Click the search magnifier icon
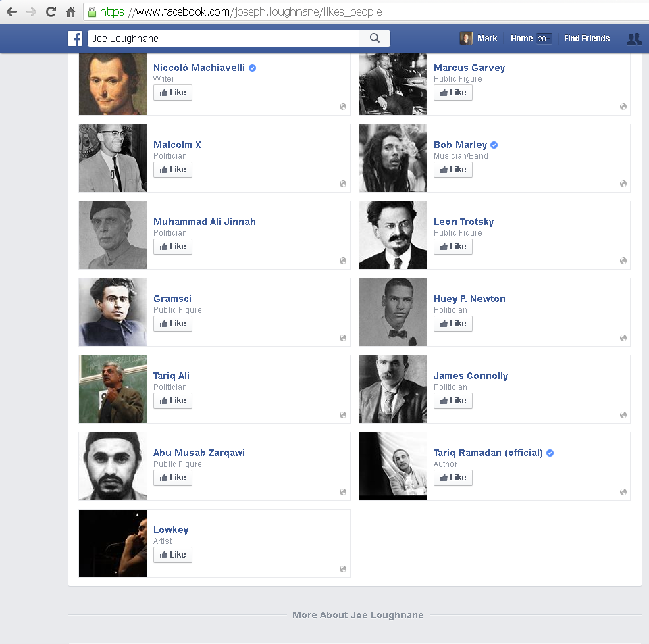 point(375,39)
